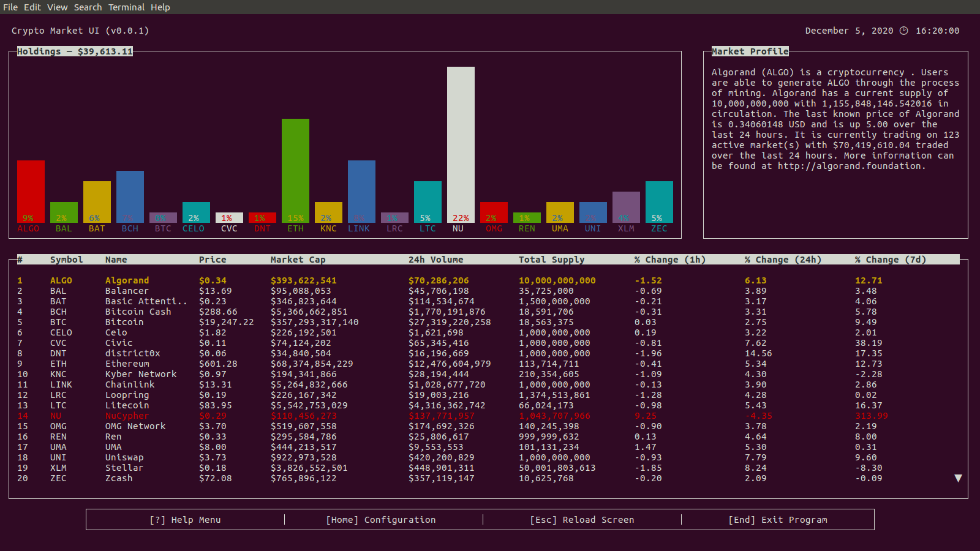Click the [?] Help Menu button

[x=186, y=520]
